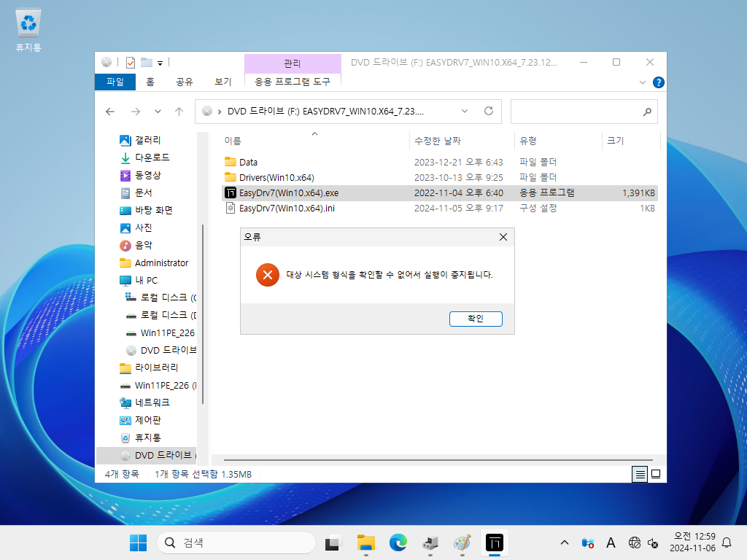Viewport: 747px width, 560px height.
Task: Expand the ribbon using the chevron
Action: click(642, 82)
